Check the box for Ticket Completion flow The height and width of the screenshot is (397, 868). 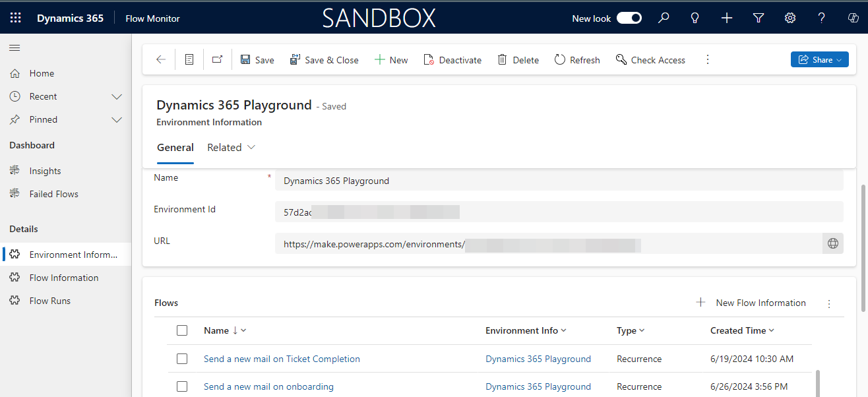(x=182, y=359)
